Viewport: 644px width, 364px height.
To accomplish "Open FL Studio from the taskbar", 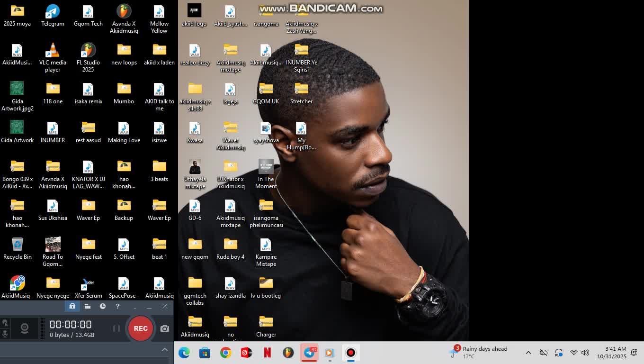I will 288,353.
